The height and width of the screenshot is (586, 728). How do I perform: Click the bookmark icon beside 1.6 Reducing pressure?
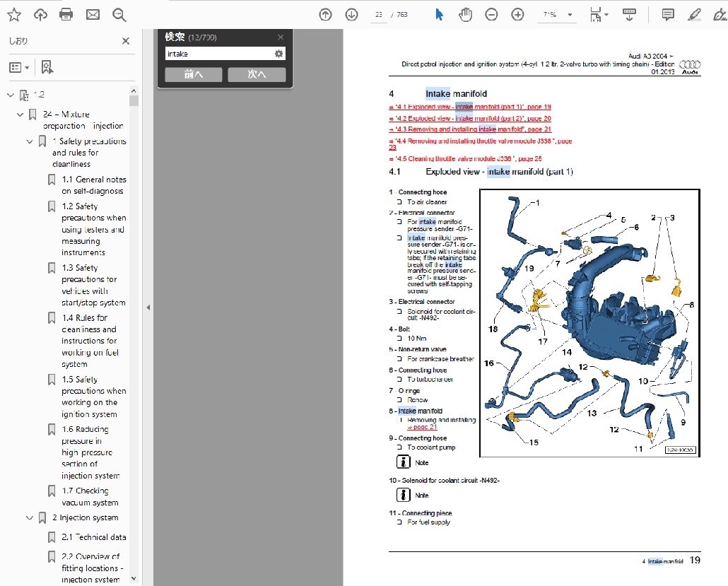tap(52, 430)
